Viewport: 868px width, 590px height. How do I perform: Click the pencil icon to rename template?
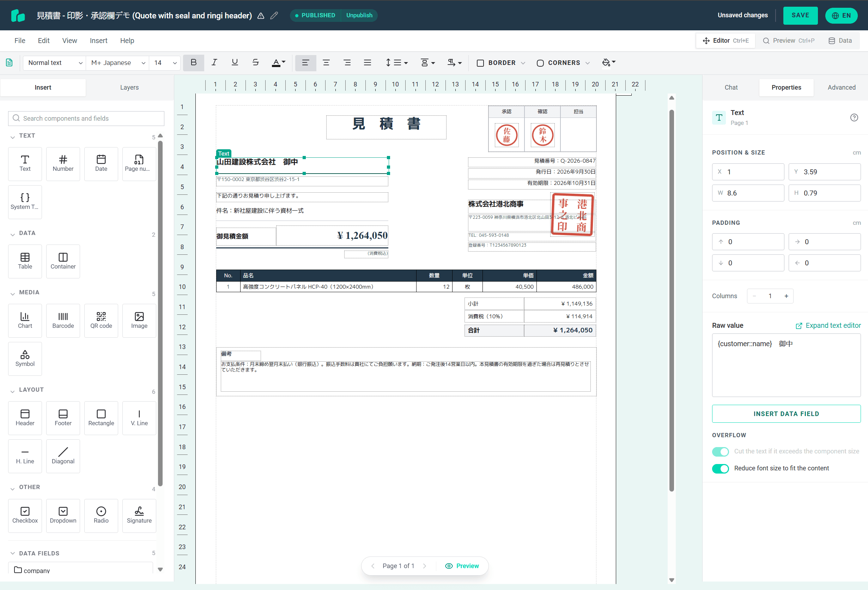[x=274, y=15]
